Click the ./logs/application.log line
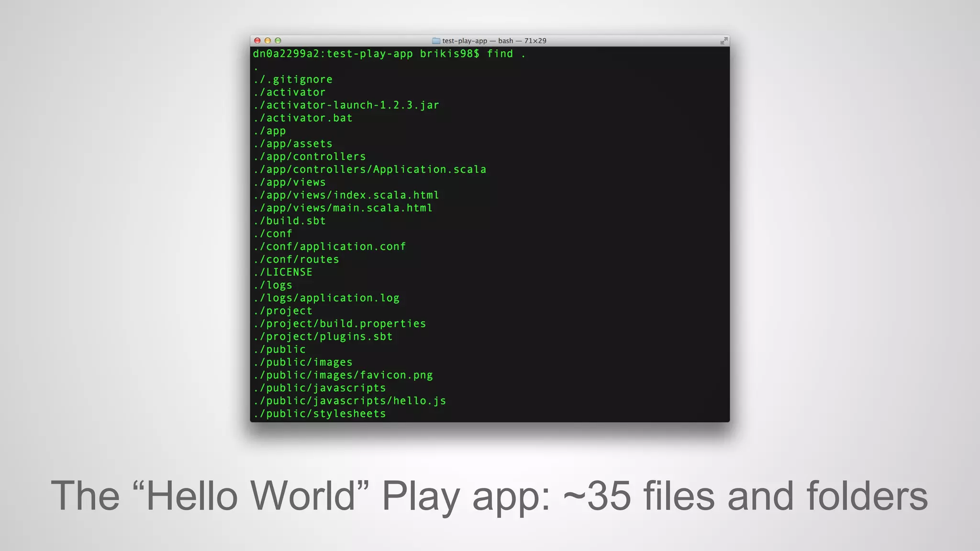Viewport: 980px width, 551px height. pos(326,298)
